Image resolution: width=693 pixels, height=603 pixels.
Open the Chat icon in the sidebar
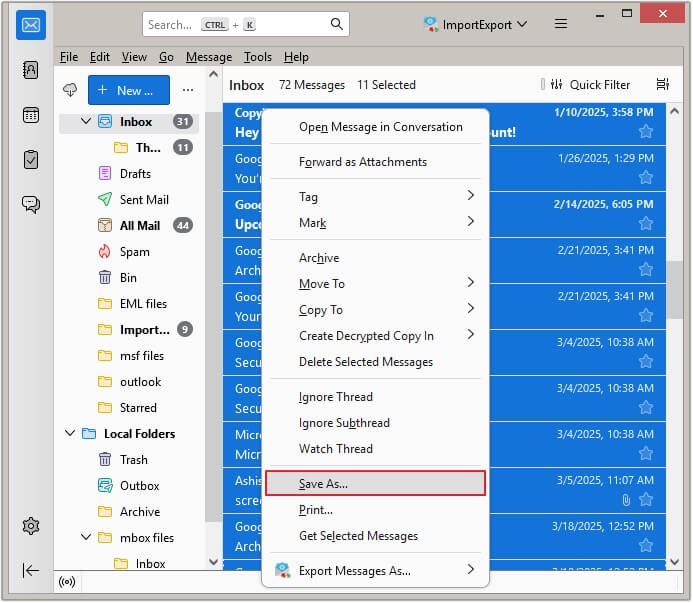pyautogui.click(x=30, y=204)
